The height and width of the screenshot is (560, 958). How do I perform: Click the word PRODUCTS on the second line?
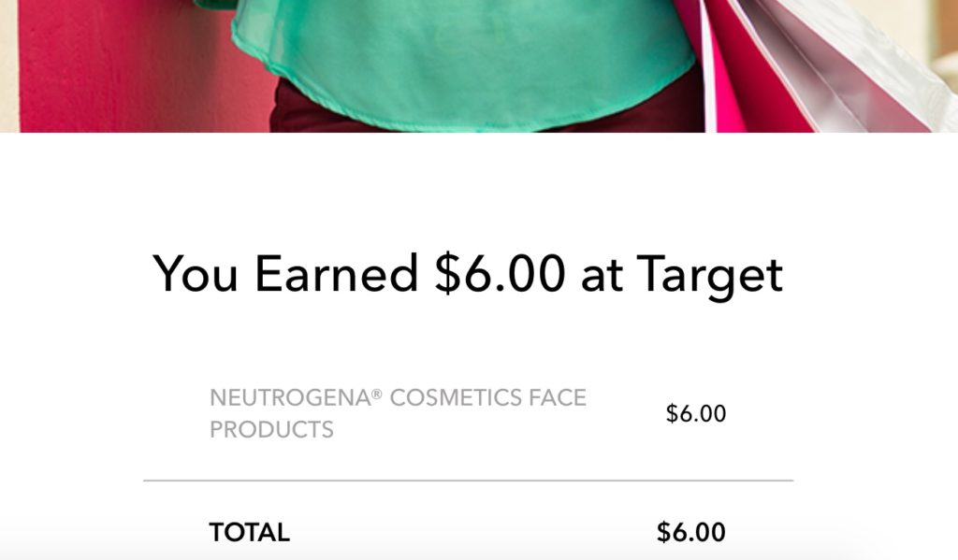(x=271, y=430)
